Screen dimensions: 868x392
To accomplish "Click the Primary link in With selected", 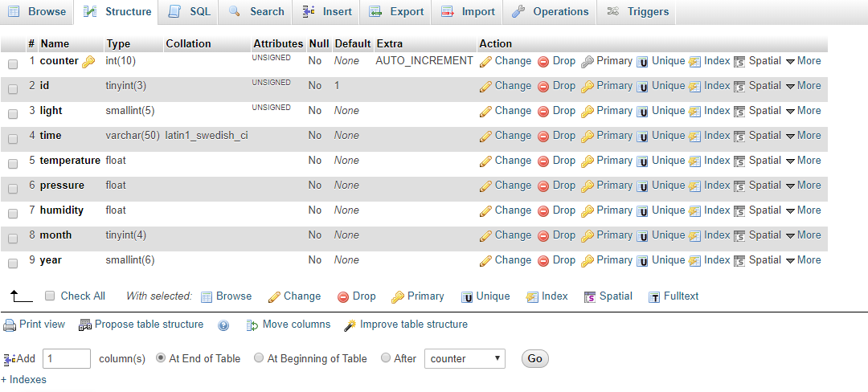I will tap(426, 296).
